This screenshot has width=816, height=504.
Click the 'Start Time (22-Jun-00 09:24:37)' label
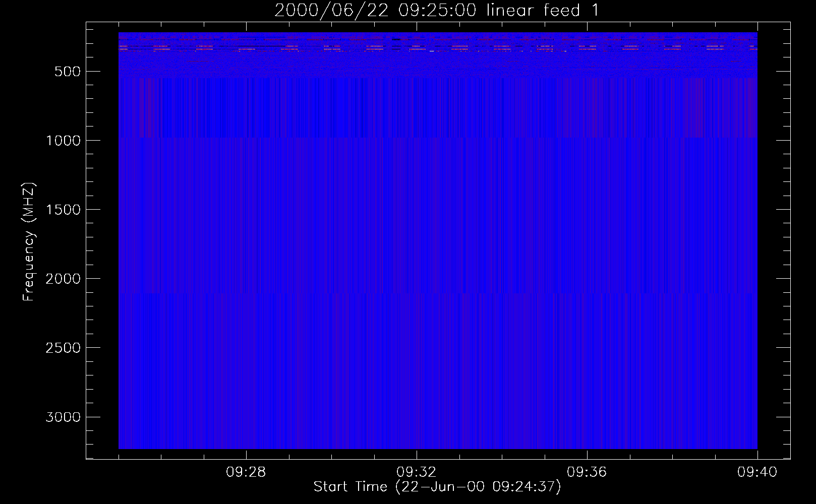pyautogui.click(x=437, y=487)
